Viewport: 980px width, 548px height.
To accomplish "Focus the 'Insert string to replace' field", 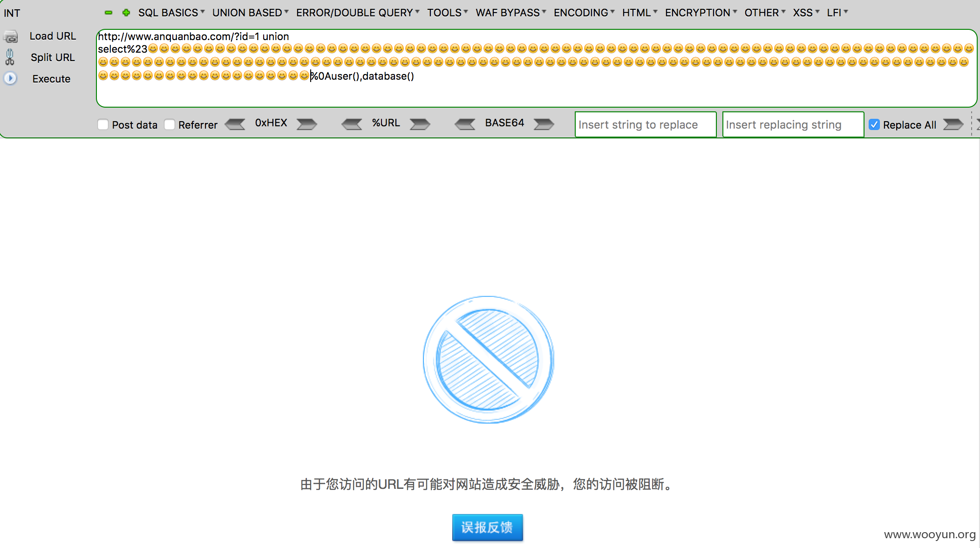I will tap(646, 124).
